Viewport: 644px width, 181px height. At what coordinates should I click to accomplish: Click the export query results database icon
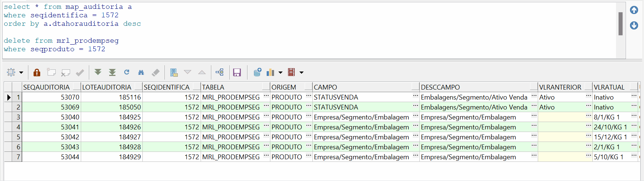coord(257,72)
